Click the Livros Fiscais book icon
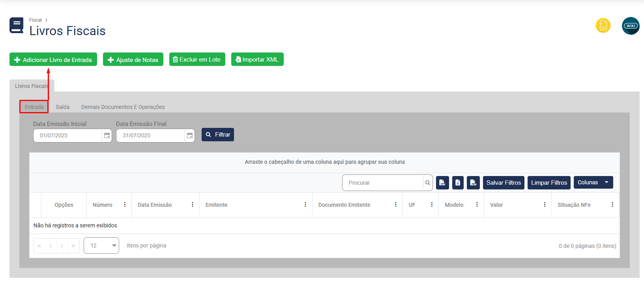The height and width of the screenshot is (281, 644). click(x=17, y=26)
